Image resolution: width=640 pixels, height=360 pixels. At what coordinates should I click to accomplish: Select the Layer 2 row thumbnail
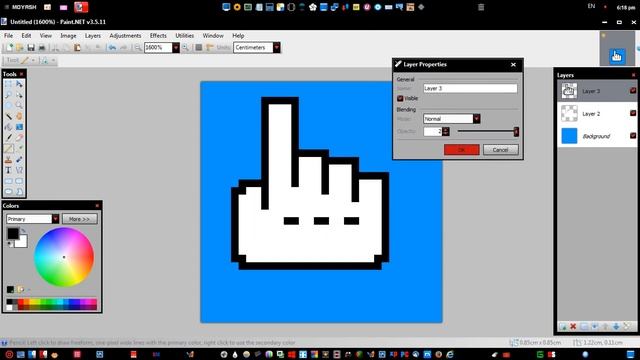[x=569, y=113]
